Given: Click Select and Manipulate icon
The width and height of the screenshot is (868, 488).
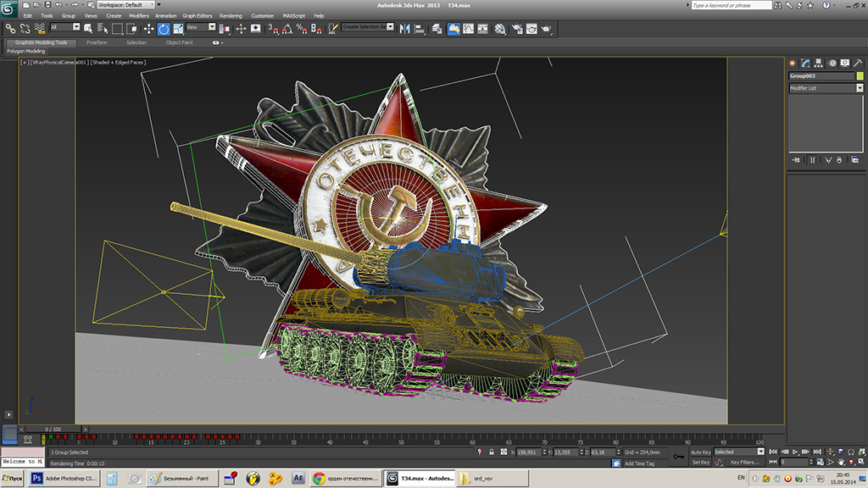Looking at the screenshot, I should coord(241,29).
